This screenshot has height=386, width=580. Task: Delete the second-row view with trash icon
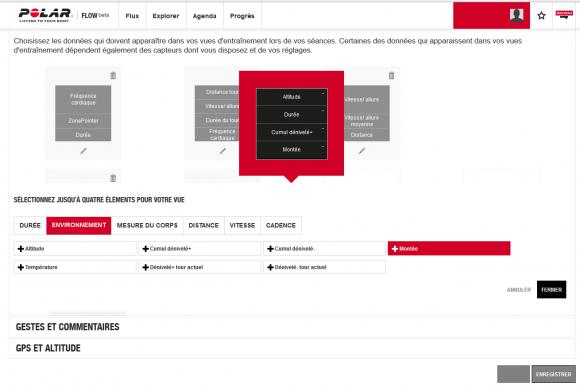113,178
